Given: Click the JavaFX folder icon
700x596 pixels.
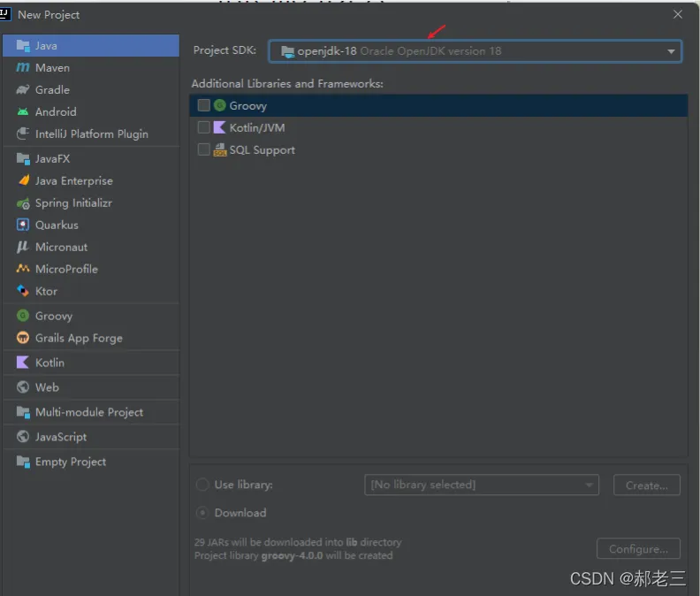Looking at the screenshot, I should pos(23,158).
